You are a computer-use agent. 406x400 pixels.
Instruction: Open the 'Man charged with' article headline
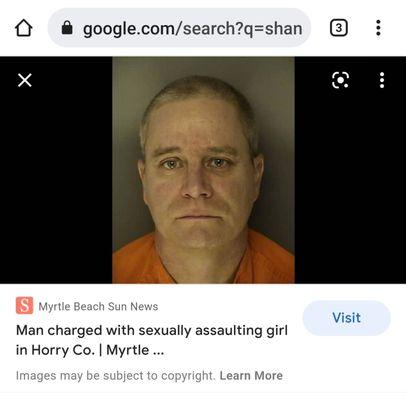tap(152, 340)
